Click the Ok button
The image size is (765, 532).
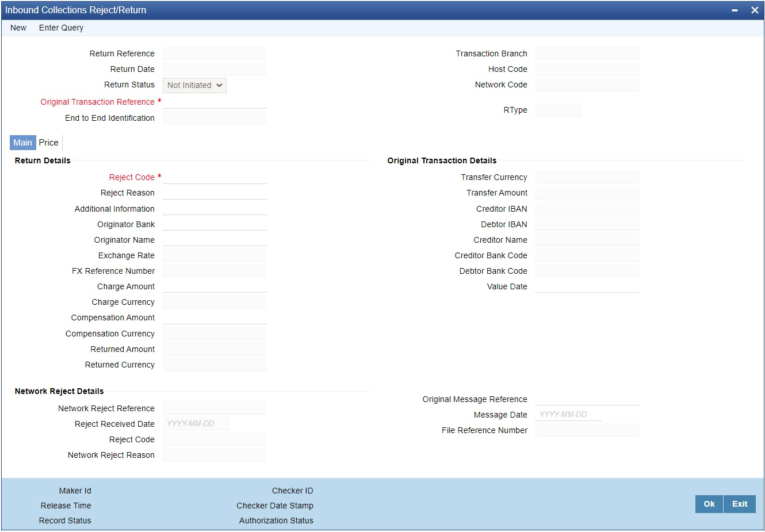pyautogui.click(x=709, y=504)
